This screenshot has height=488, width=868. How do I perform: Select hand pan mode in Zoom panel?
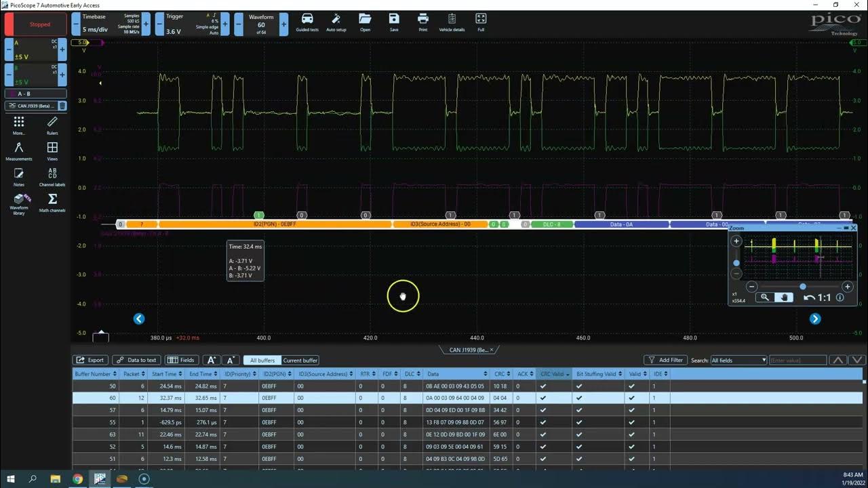click(x=785, y=297)
